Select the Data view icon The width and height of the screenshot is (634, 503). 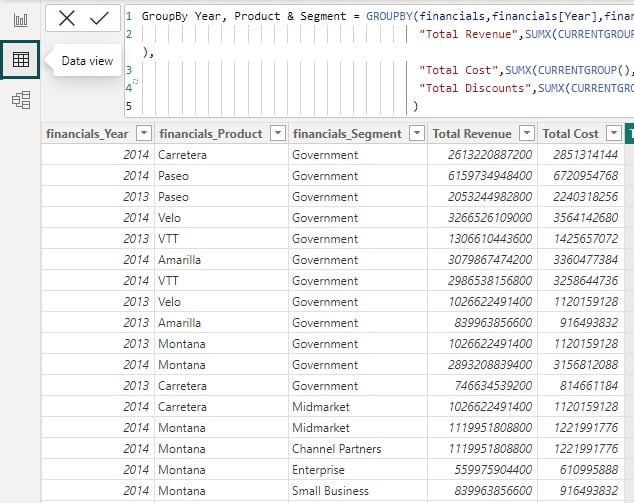click(x=21, y=59)
